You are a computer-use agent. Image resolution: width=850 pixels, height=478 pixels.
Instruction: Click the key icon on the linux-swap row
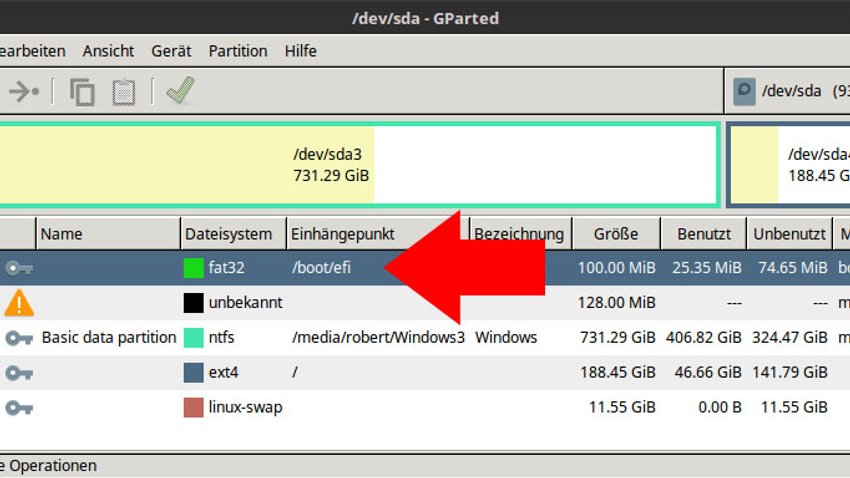19,408
